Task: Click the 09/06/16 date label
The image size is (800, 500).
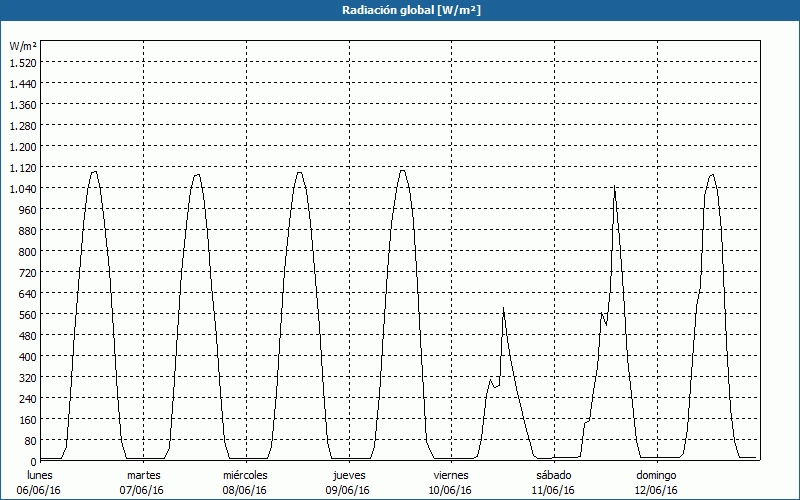Action: point(347,490)
